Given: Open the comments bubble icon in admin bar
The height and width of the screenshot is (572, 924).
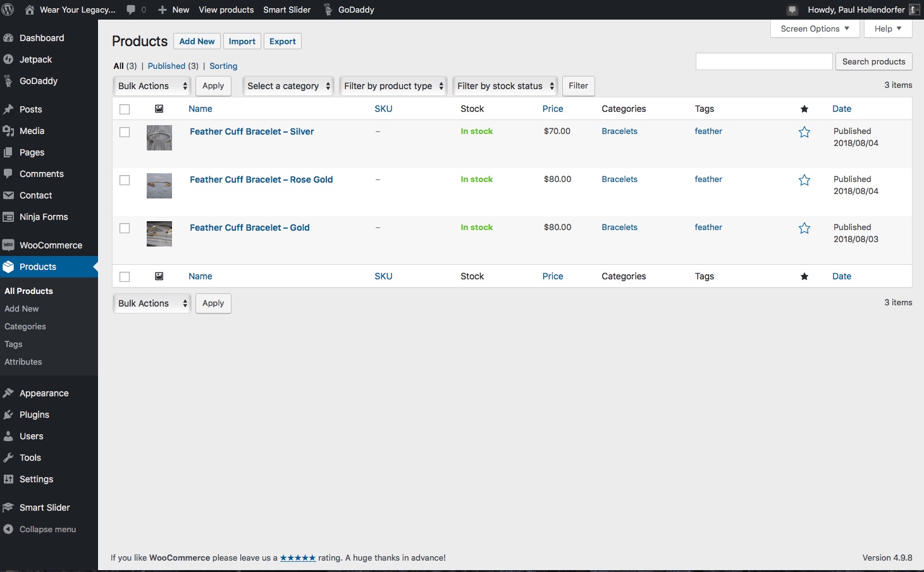Looking at the screenshot, I should [x=131, y=9].
